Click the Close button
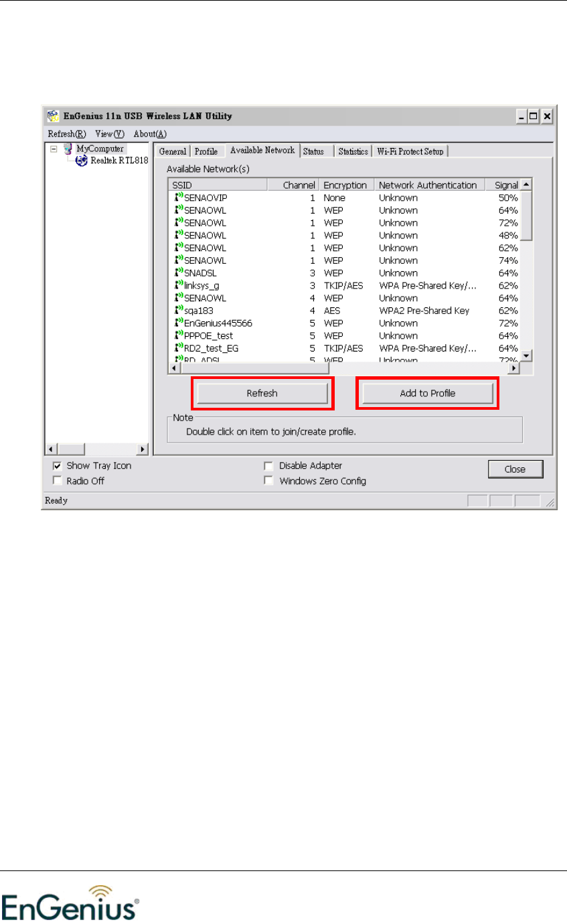Viewport: 567px width, 924px height. point(515,469)
